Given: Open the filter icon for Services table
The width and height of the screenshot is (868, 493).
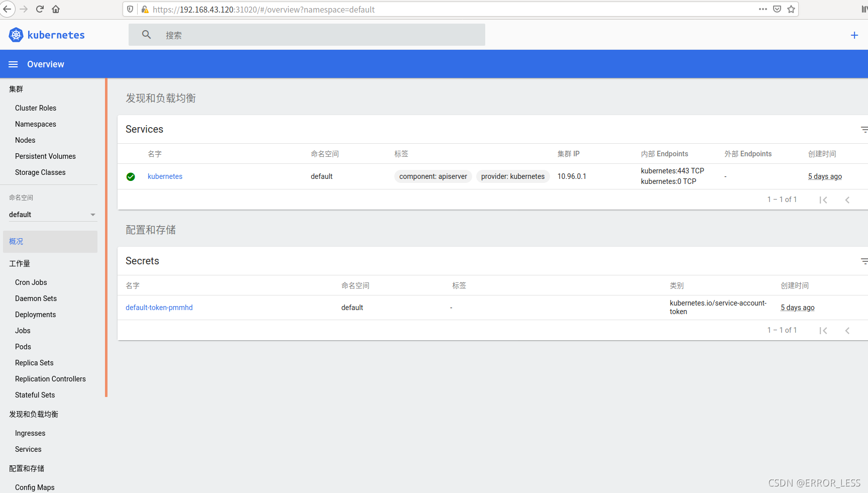Looking at the screenshot, I should [x=864, y=130].
